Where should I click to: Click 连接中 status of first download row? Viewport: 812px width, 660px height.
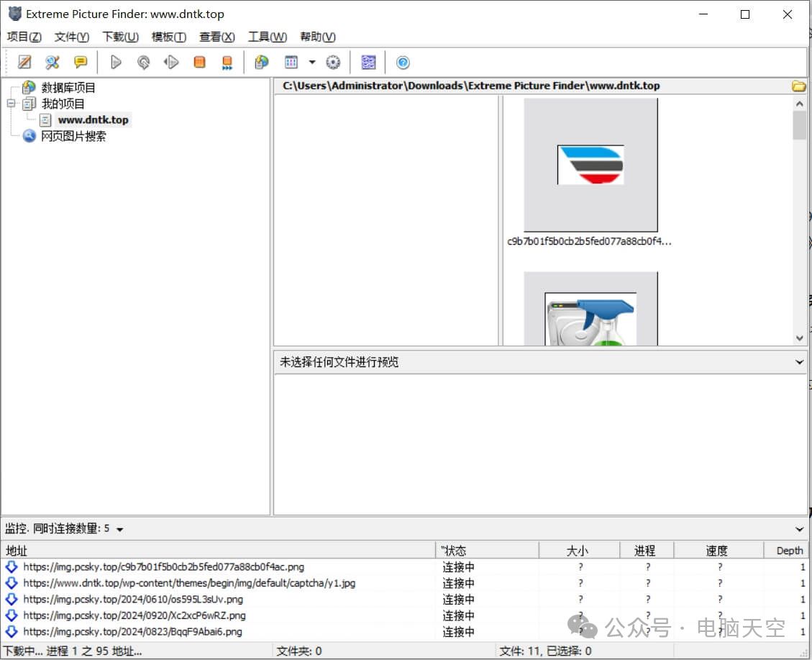pos(458,567)
